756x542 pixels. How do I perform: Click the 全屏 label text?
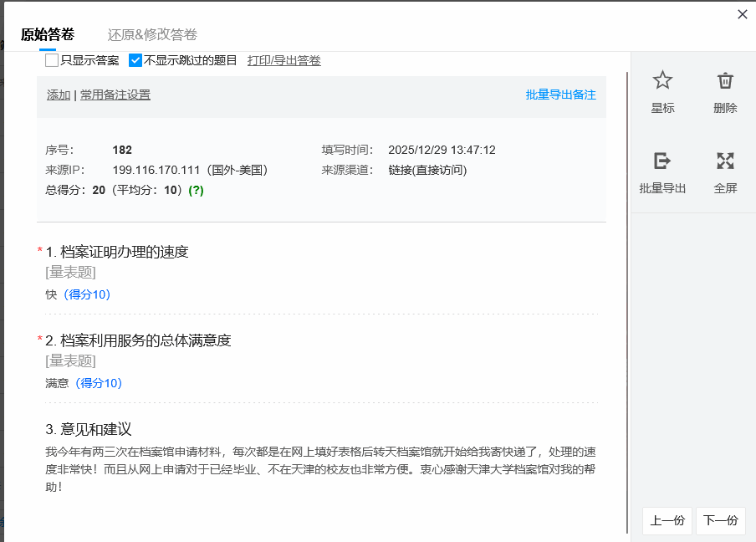click(x=725, y=188)
